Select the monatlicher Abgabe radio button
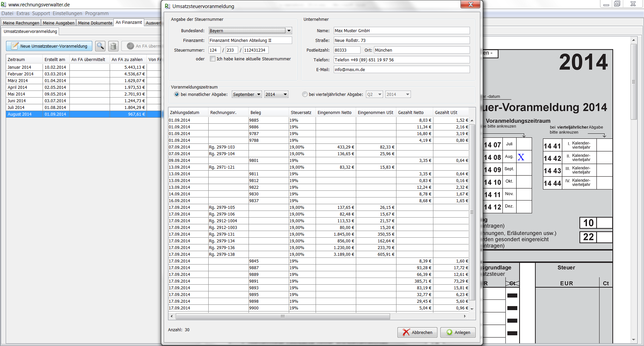 [177, 95]
